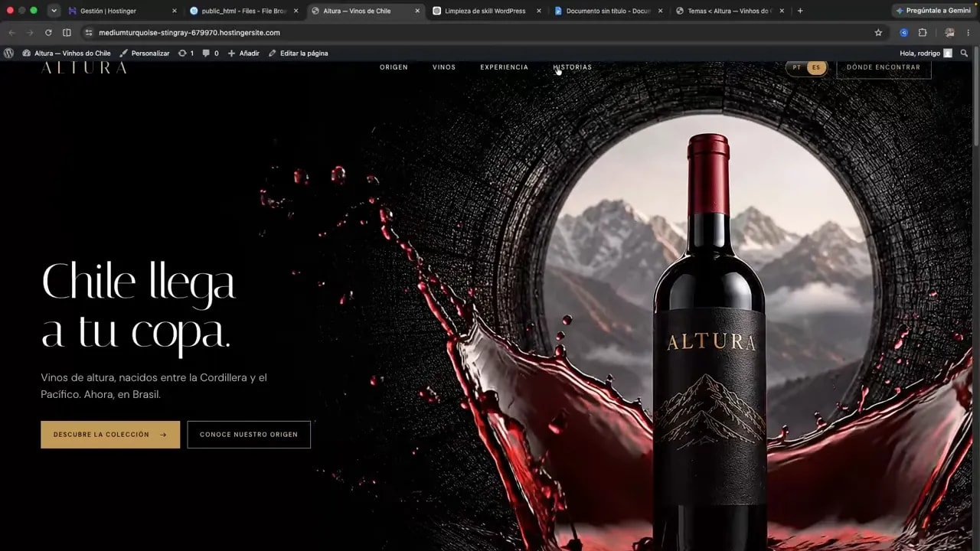Close the Gestión | Hostinger tab

[175, 11]
